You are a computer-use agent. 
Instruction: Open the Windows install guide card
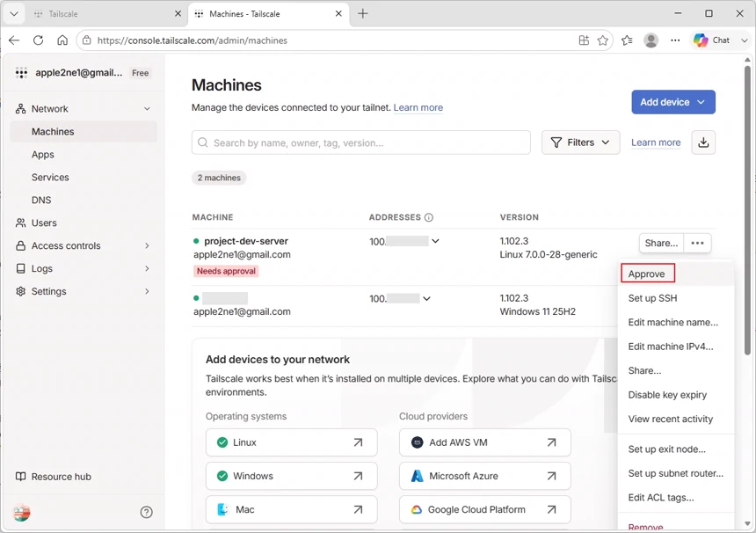tap(291, 476)
